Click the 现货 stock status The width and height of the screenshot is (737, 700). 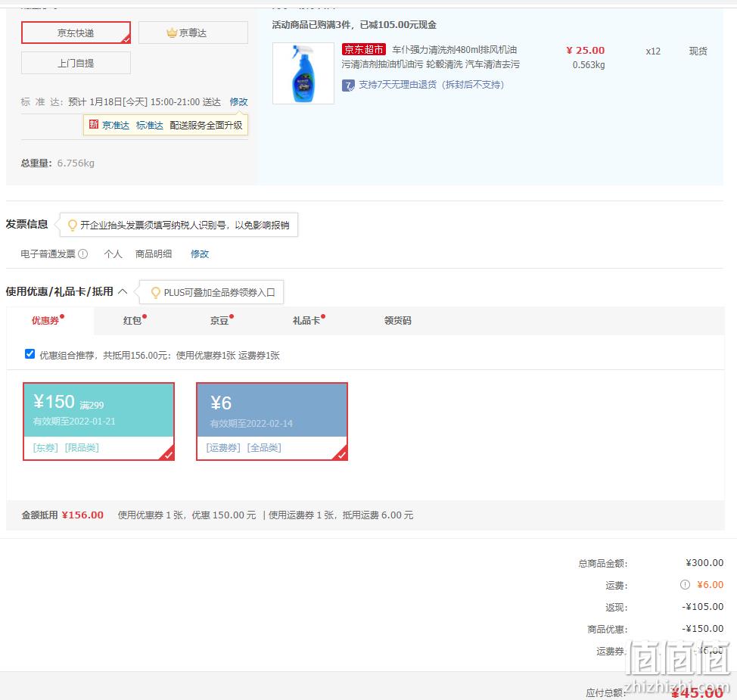698,51
